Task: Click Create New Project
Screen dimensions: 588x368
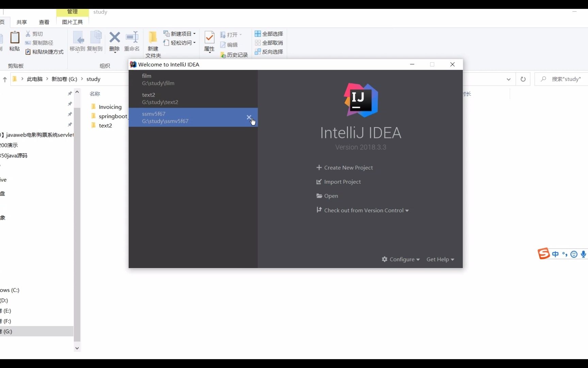Action: pyautogui.click(x=344, y=168)
